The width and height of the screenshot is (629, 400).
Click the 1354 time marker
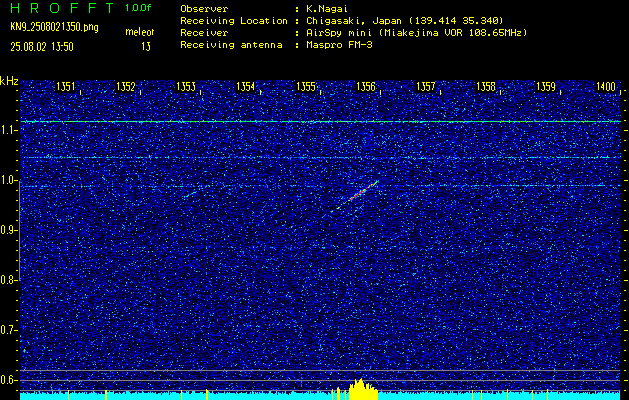click(x=246, y=86)
